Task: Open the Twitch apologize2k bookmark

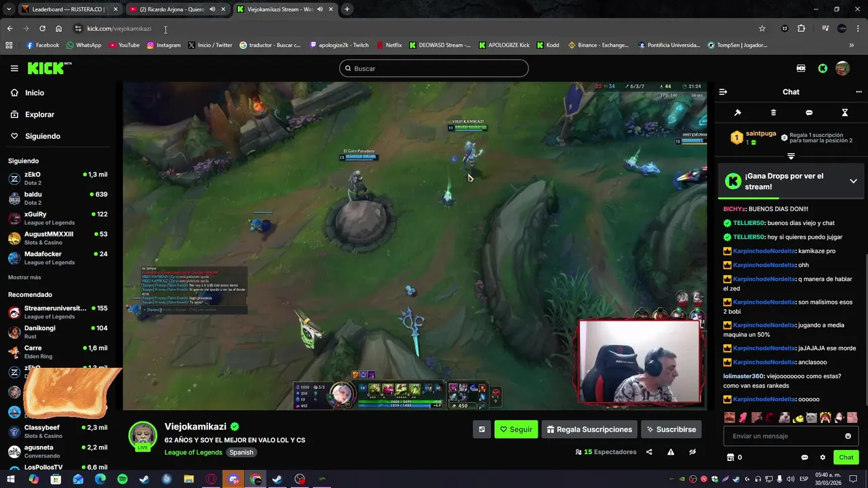Action: 339,45
